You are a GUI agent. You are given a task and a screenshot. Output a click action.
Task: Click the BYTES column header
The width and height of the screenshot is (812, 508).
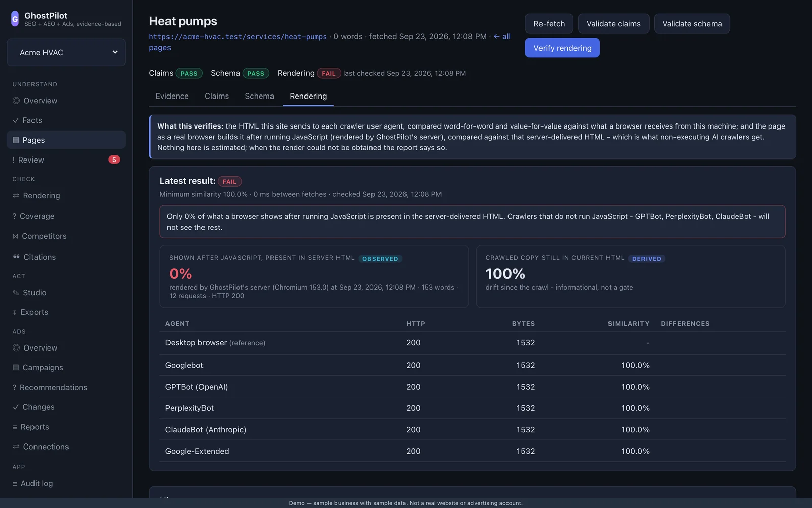tap(523, 324)
